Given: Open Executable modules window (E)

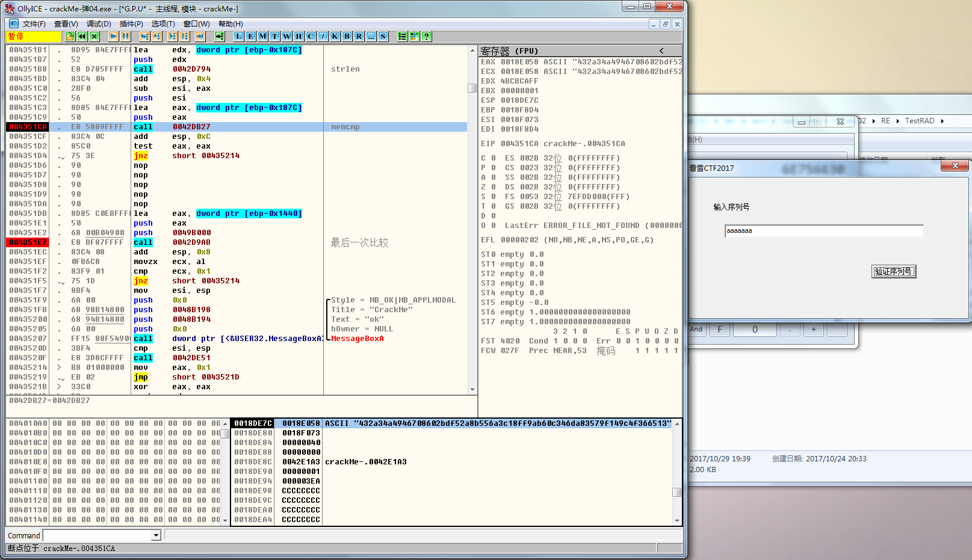Looking at the screenshot, I should tap(250, 36).
